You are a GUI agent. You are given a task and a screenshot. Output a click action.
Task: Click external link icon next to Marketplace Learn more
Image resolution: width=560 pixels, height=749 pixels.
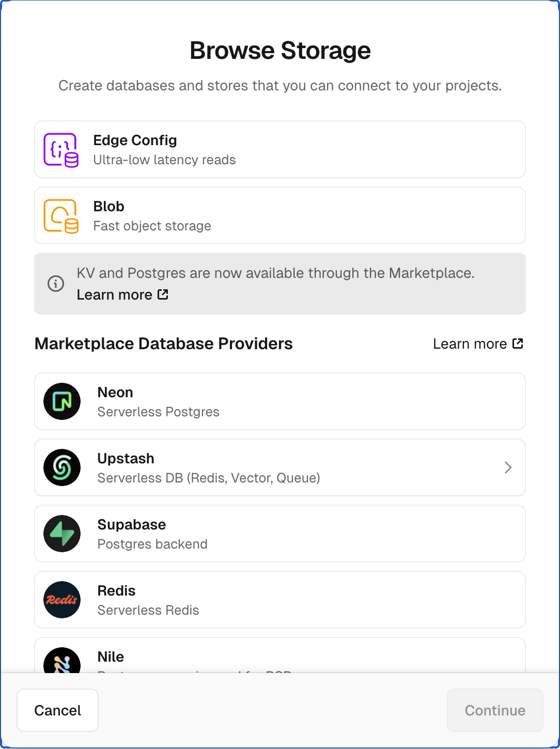click(518, 344)
